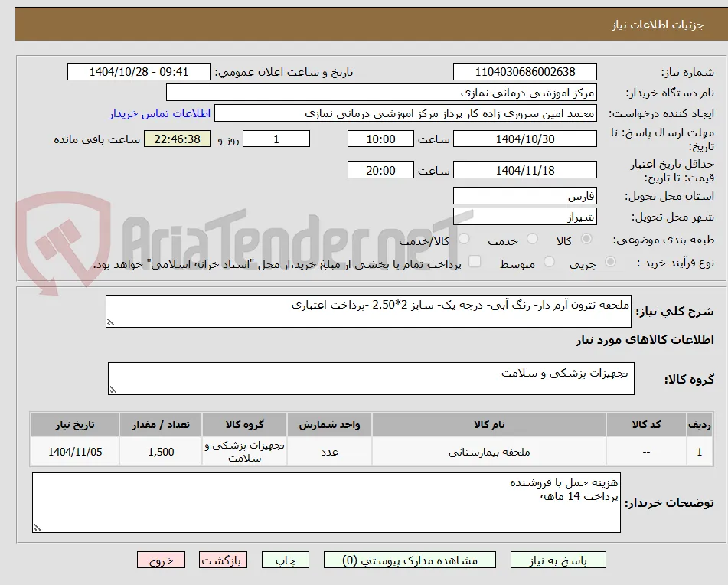The height and width of the screenshot is (585, 728).
Task: Click the شرح کلی نیاز description textarea
Action: click(368, 311)
